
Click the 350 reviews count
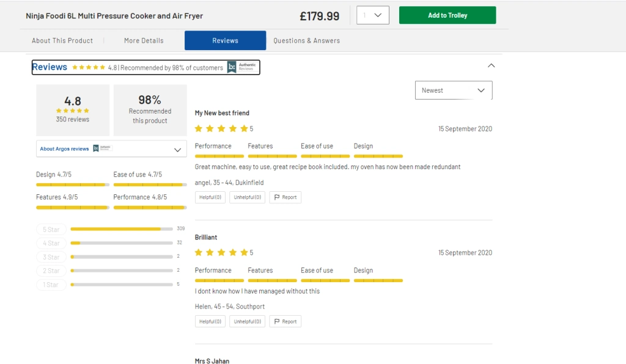coord(73,119)
